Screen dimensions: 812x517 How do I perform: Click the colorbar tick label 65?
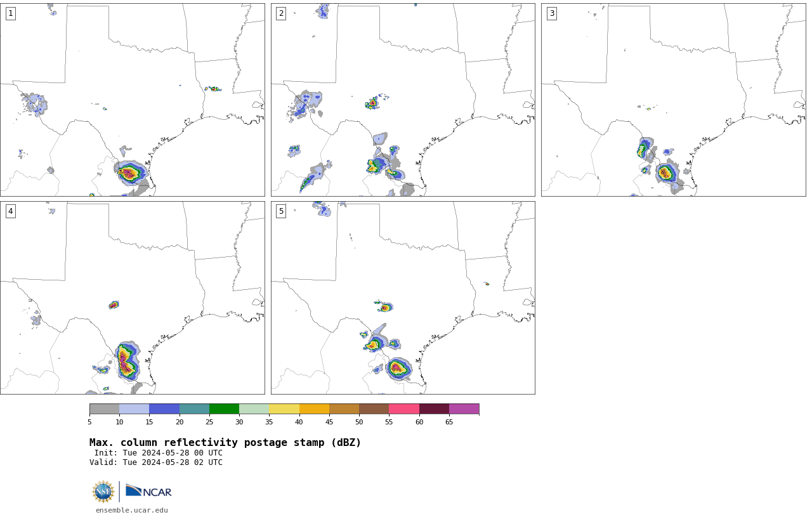449,422
